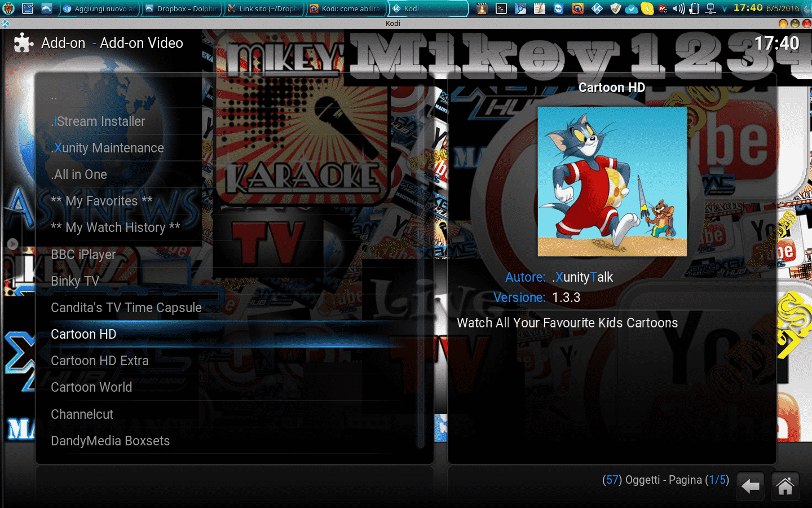This screenshot has width=812, height=508.
Task: Click the desktop pager icon in panel
Action: pyautogui.click(x=28, y=8)
